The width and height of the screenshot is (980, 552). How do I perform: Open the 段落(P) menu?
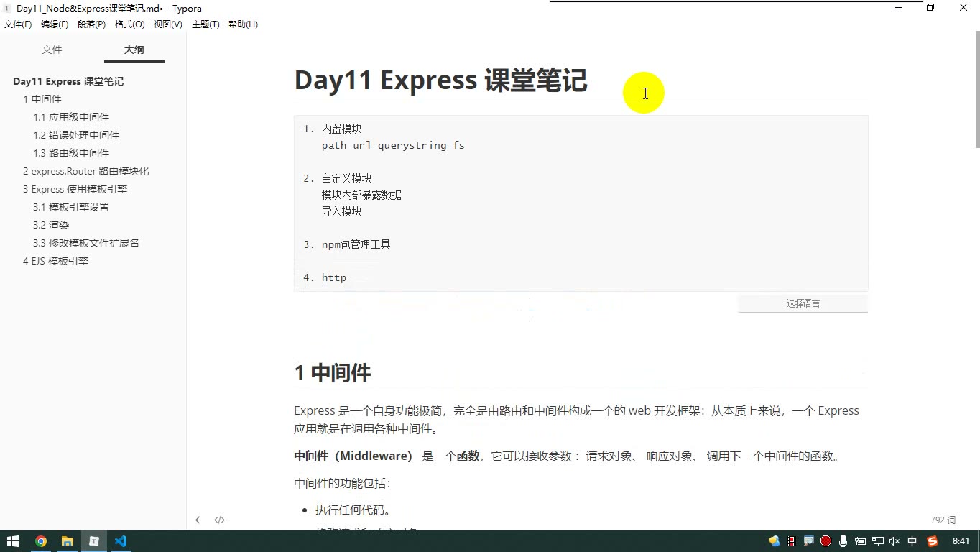(x=91, y=24)
